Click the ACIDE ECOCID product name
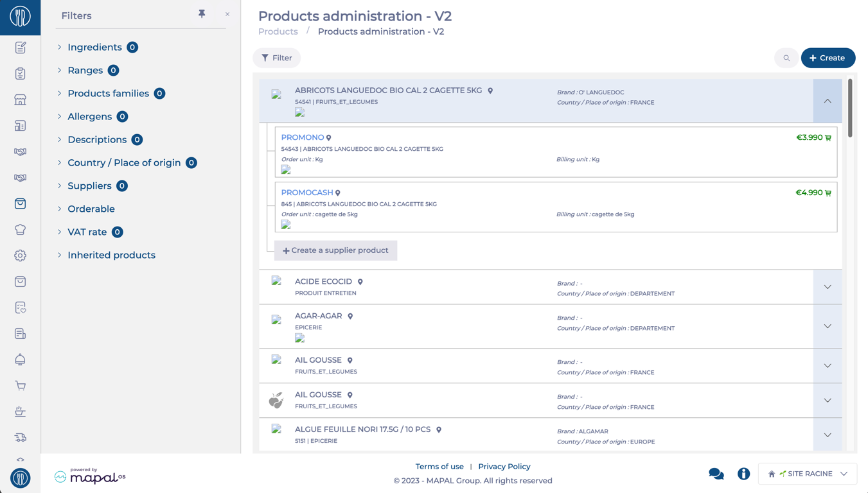Viewport: 868px width, 493px height. [x=324, y=281]
